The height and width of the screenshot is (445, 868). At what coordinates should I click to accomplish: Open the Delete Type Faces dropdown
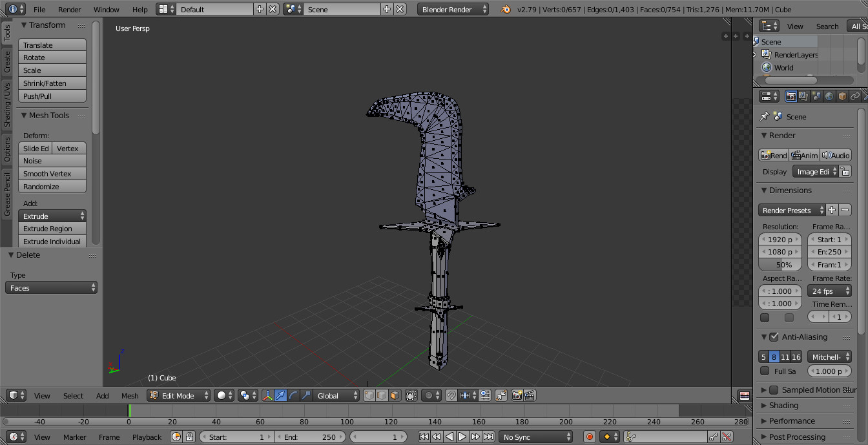52,288
